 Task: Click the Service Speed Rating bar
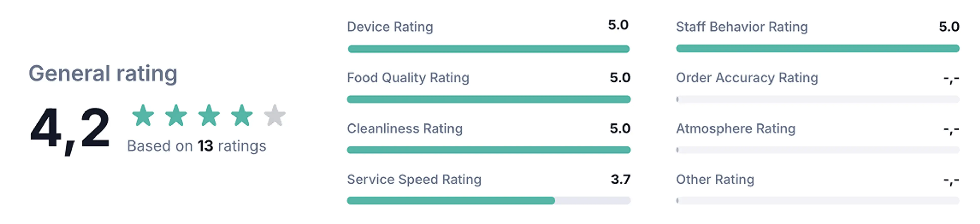(488, 201)
